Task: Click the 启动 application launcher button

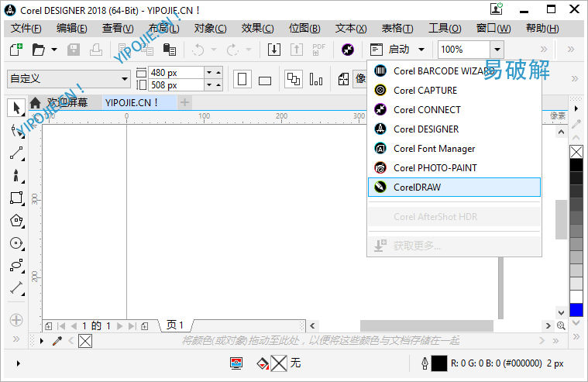Action: 390,49
